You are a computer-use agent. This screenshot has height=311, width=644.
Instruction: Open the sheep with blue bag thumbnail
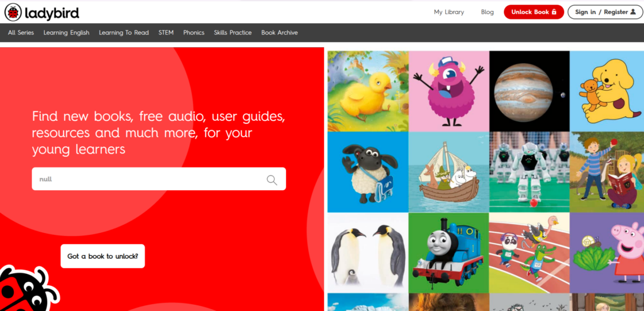pyautogui.click(x=368, y=172)
